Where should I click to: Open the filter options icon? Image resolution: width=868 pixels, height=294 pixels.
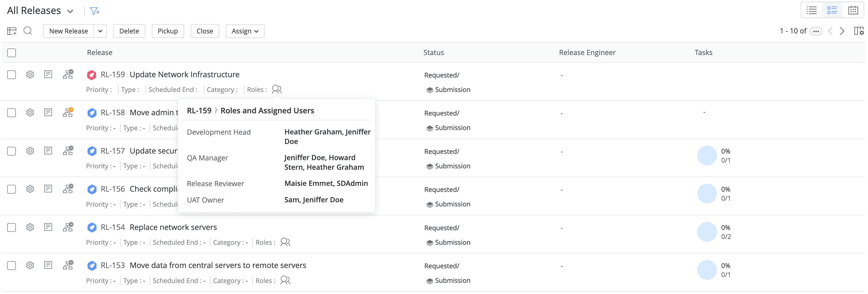95,10
